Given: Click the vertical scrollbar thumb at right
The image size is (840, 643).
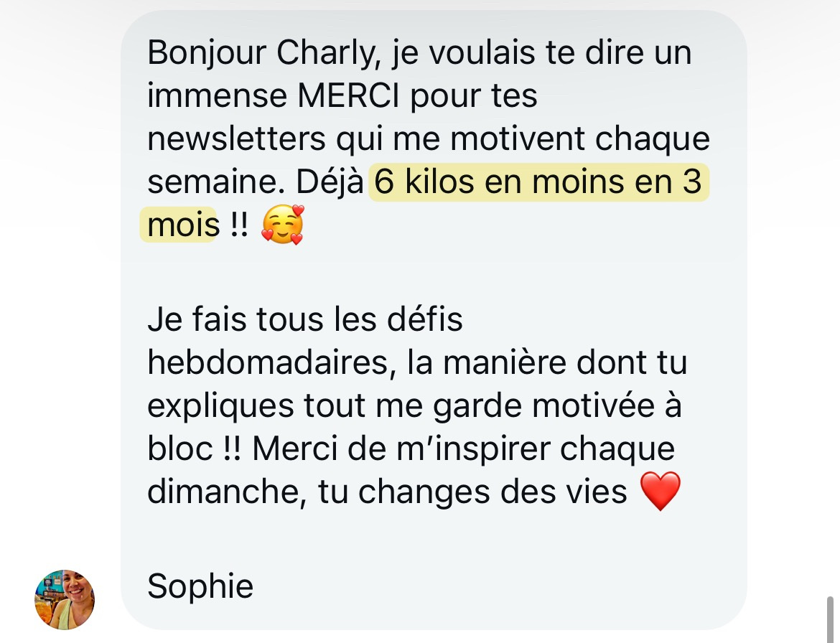Looking at the screenshot, I should (830, 619).
